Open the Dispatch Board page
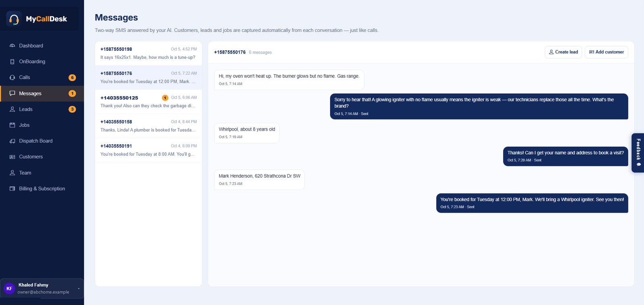This screenshot has width=644, height=305. point(42,141)
